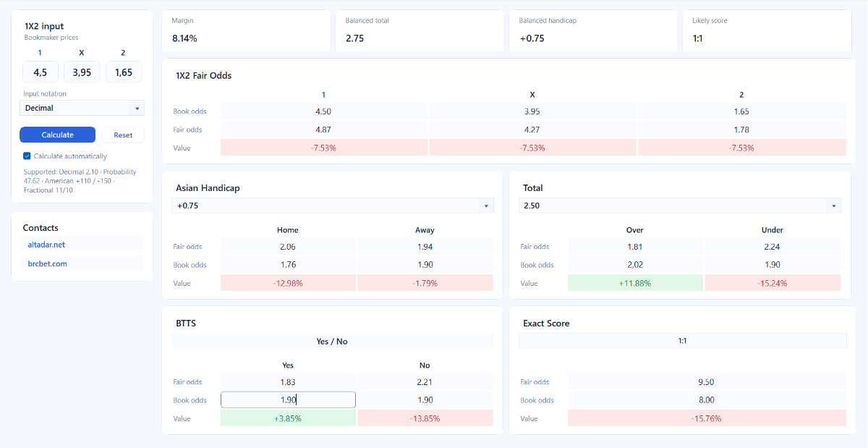Focus the BTTS Yes book odds field

click(288, 400)
